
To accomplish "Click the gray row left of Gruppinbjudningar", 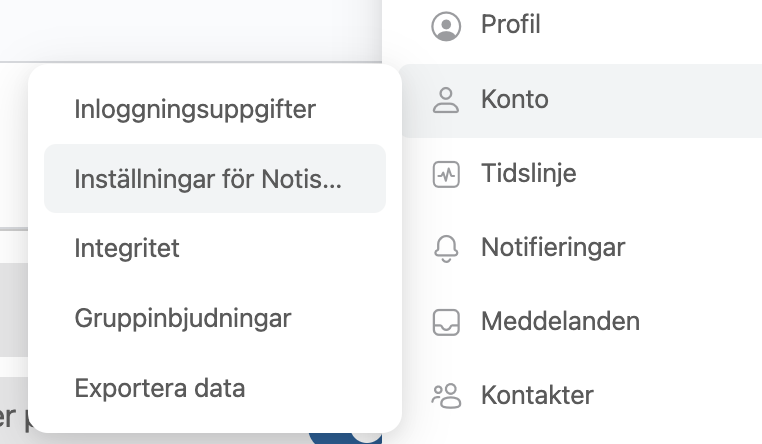I will tap(14, 310).
